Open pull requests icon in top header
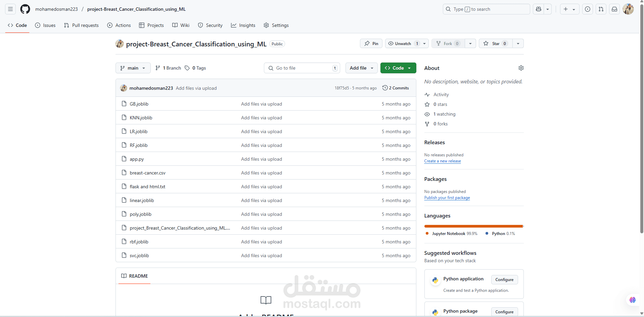This screenshot has width=644, height=317. pyautogui.click(x=601, y=9)
